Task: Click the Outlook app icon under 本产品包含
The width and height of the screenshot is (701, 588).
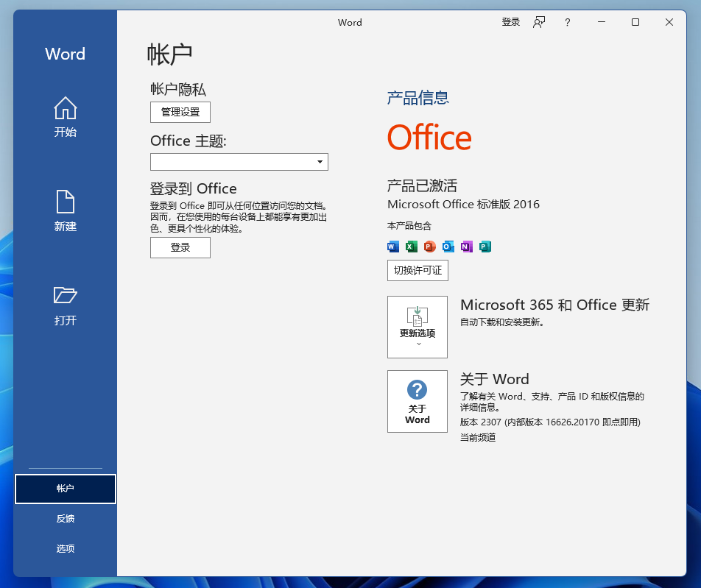Action: pos(448,247)
